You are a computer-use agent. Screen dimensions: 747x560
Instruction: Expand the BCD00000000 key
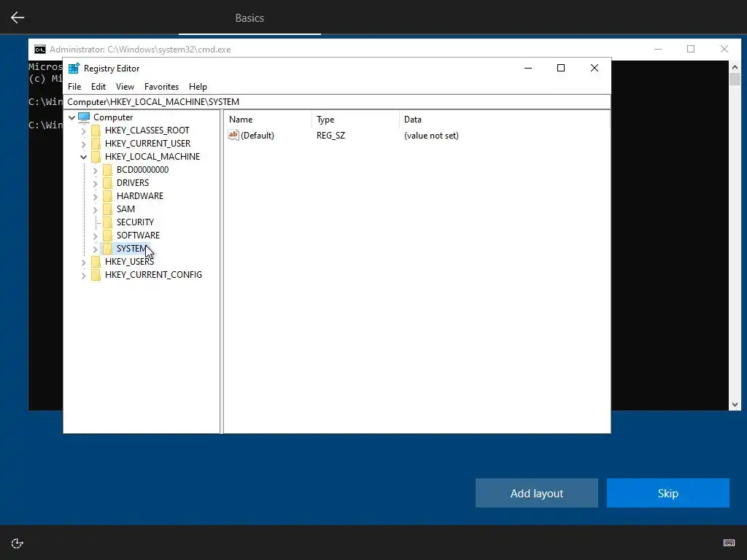(x=96, y=170)
